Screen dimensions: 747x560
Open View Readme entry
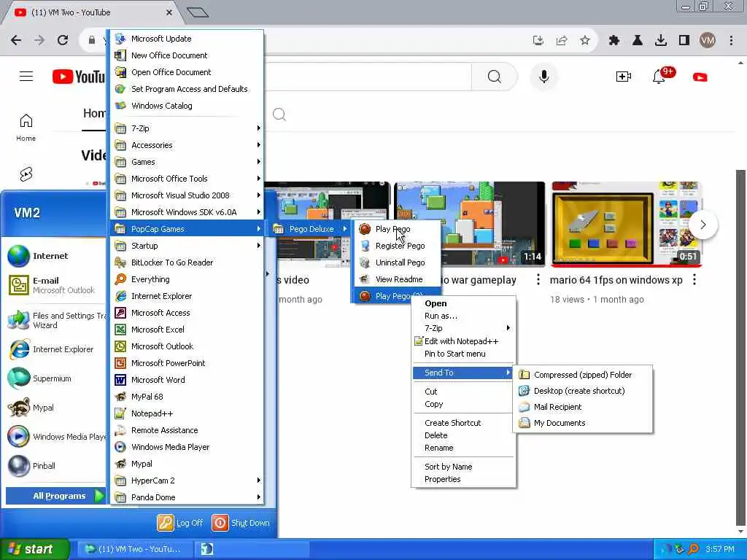(x=397, y=279)
